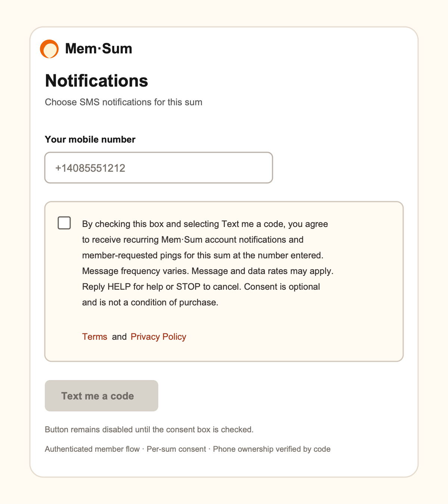Open the Privacy Policy link

(x=158, y=337)
